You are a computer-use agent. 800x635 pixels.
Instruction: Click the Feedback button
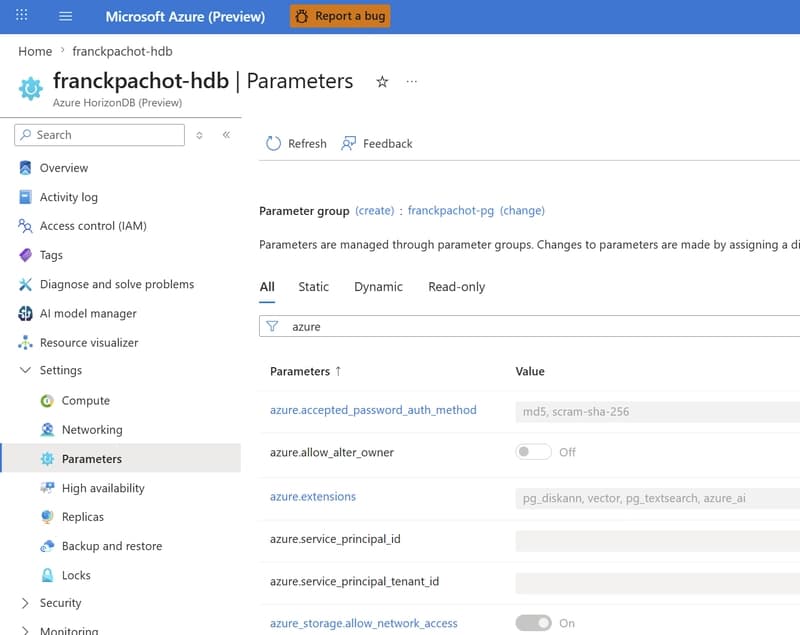pos(377,143)
